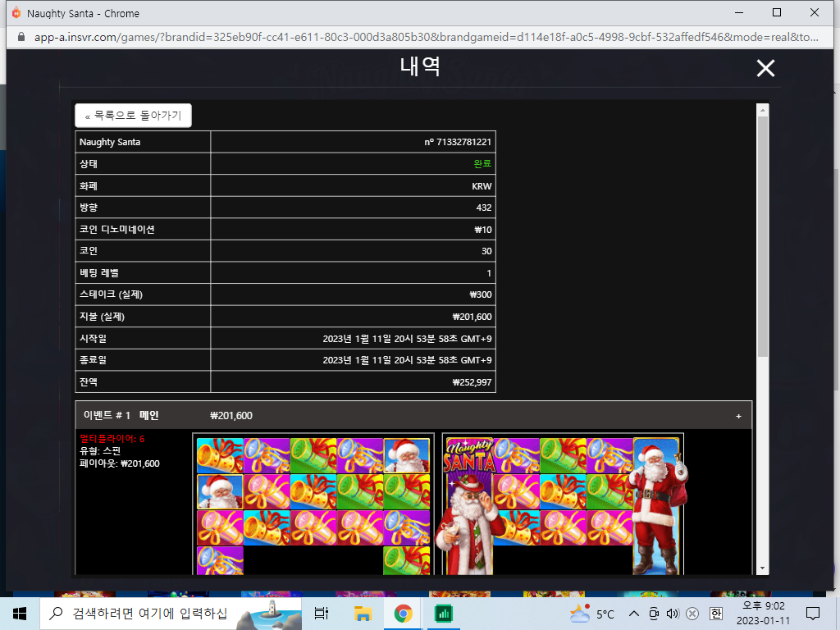The image size is (840, 630).
Task: Click the 스테이크 (실제) ₩300 value
Action: click(481, 294)
